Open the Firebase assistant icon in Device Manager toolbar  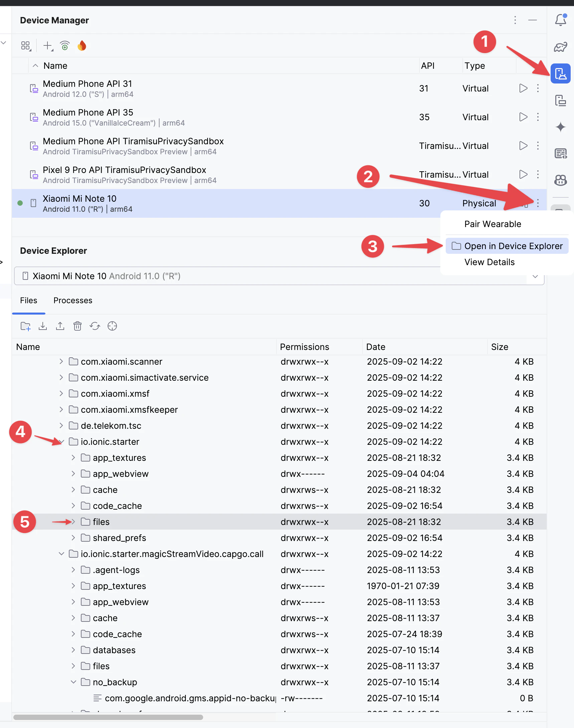[82, 45]
